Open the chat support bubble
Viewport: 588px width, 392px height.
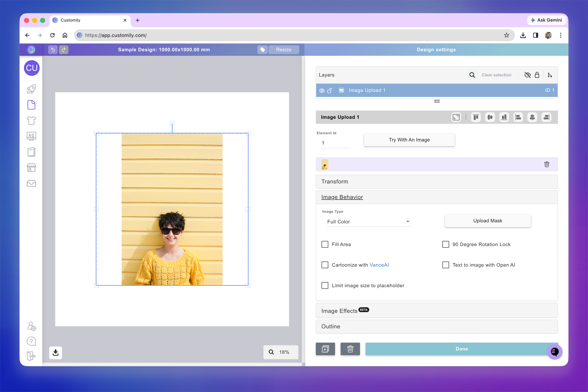click(555, 352)
